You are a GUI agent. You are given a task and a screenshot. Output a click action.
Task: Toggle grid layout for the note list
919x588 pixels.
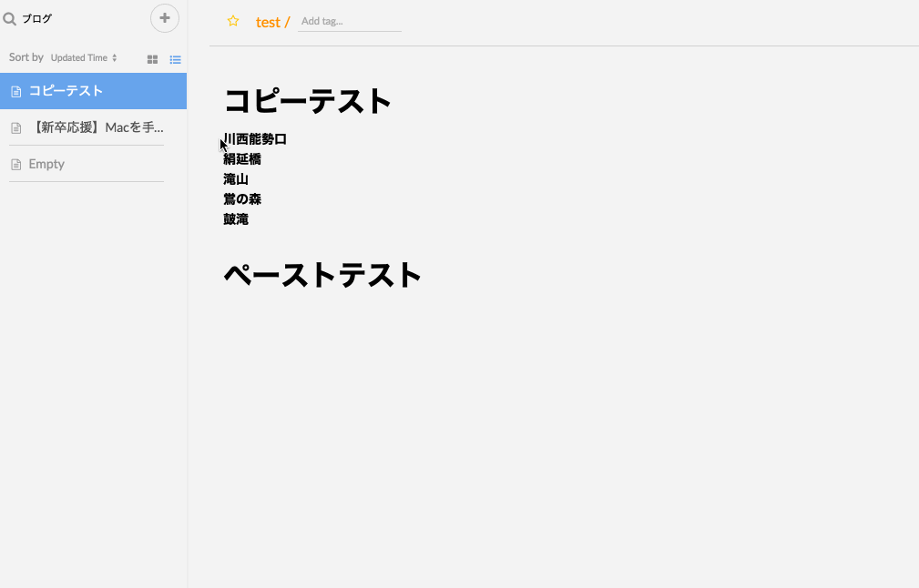pos(152,59)
